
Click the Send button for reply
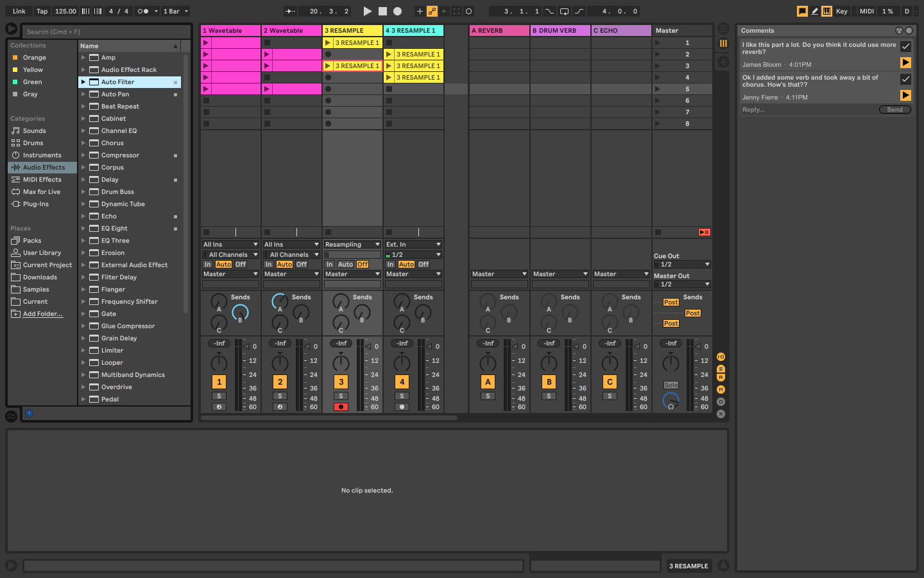(x=894, y=110)
